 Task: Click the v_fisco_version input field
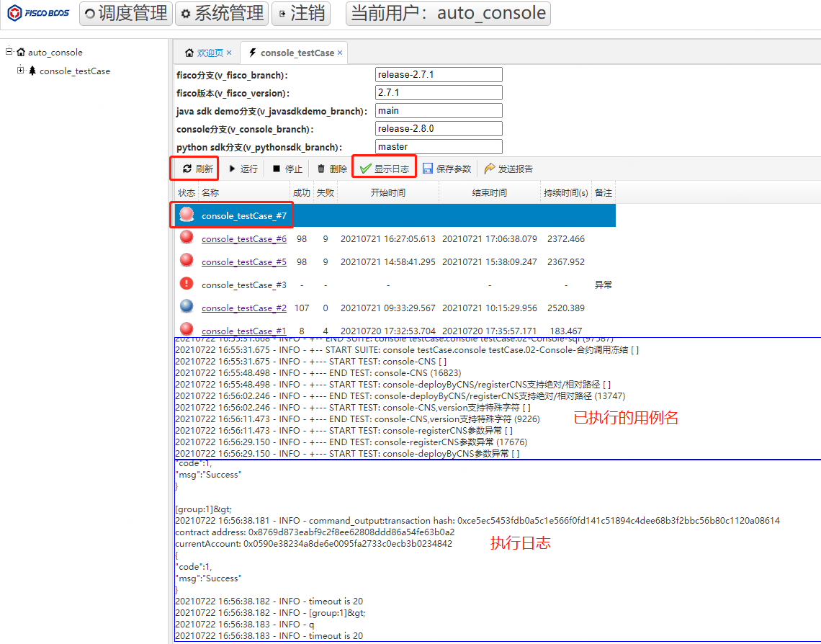(x=439, y=93)
